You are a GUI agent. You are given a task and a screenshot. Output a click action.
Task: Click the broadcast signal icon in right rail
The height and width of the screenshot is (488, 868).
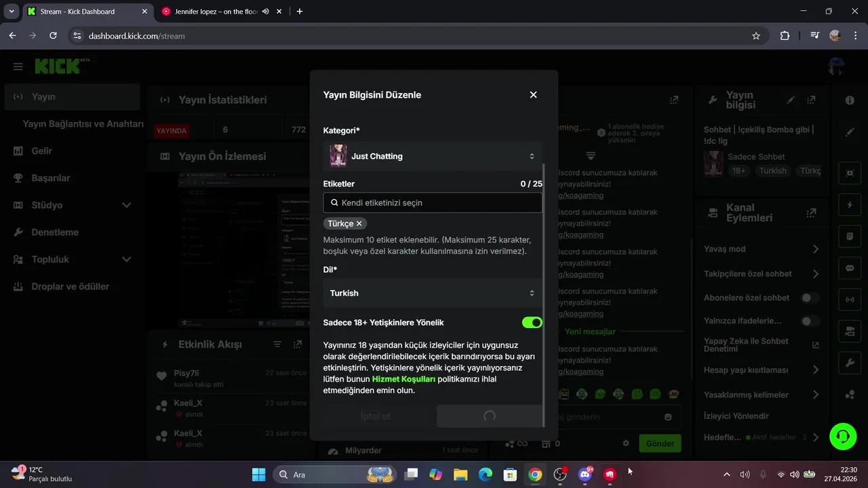pyautogui.click(x=850, y=300)
